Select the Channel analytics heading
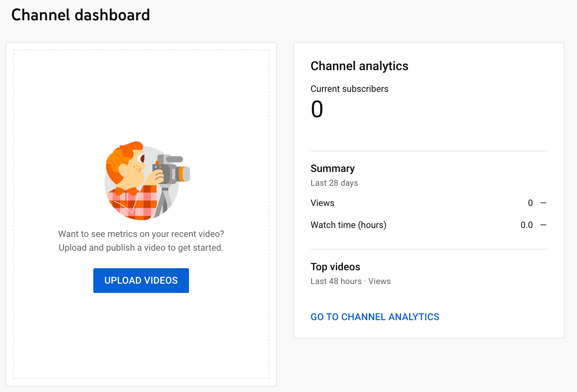577x392 pixels. point(359,66)
